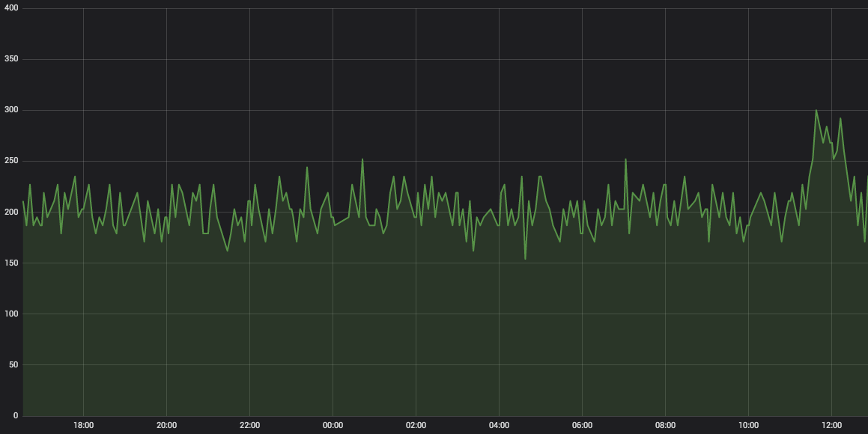Click the 150 y-axis label
The image size is (868, 434).
click(11, 263)
